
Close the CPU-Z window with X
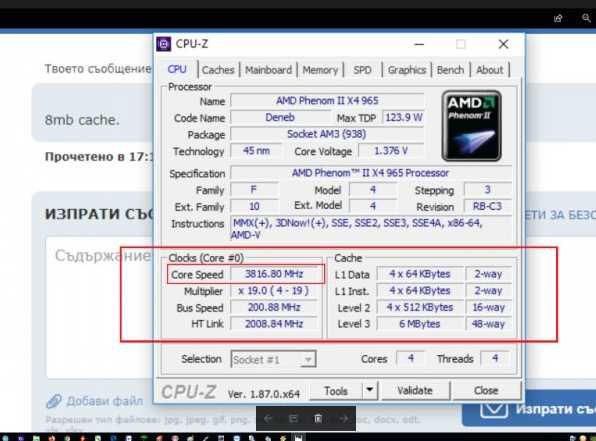pos(503,44)
